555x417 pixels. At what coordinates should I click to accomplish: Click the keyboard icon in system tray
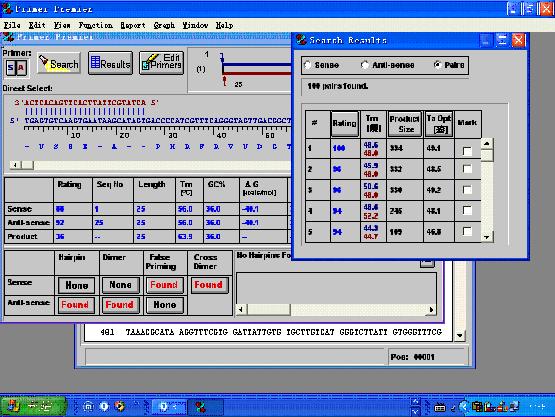[x=440, y=408]
